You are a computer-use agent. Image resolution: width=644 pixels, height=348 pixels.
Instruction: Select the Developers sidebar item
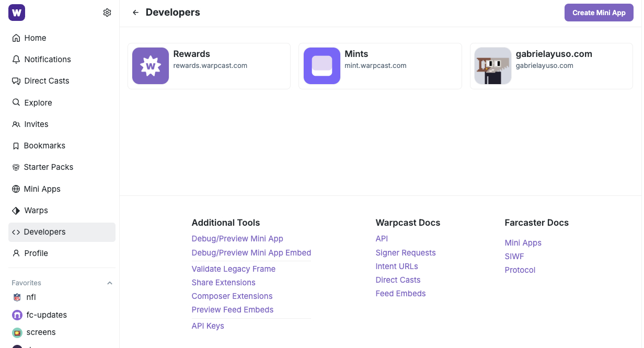coord(62,232)
